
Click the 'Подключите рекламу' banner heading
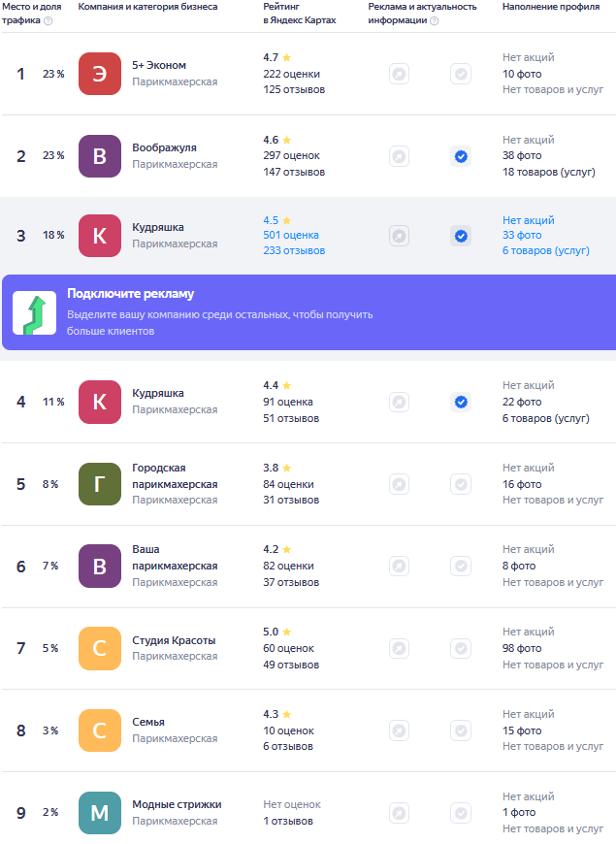pyautogui.click(x=130, y=293)
